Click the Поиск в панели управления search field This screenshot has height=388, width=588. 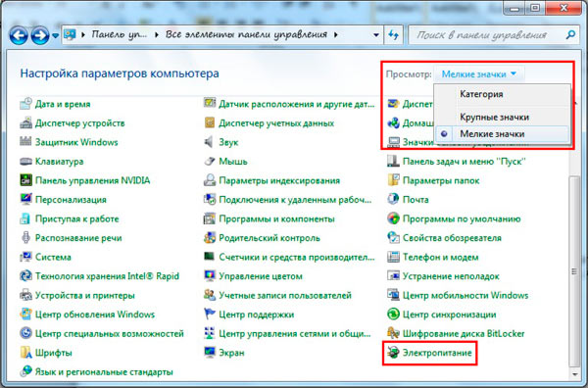pyautogui.click(x=487, y=35)
